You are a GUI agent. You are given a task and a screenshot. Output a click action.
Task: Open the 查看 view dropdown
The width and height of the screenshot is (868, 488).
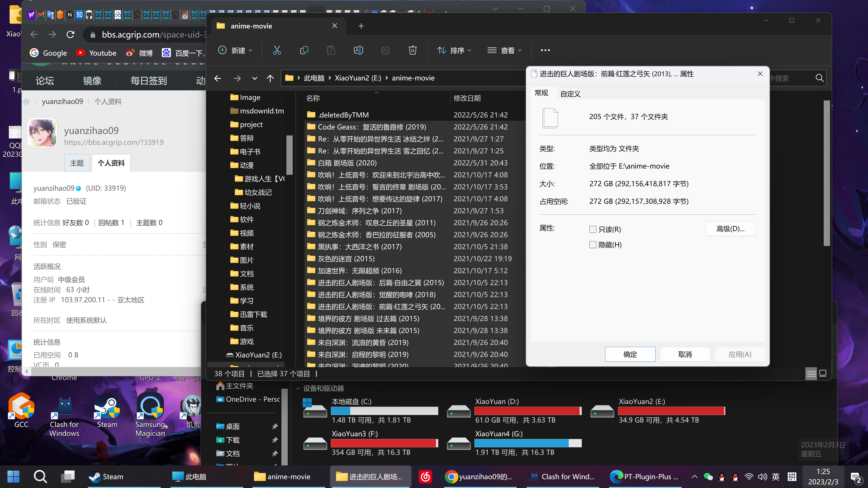click(x=505, y=50)
